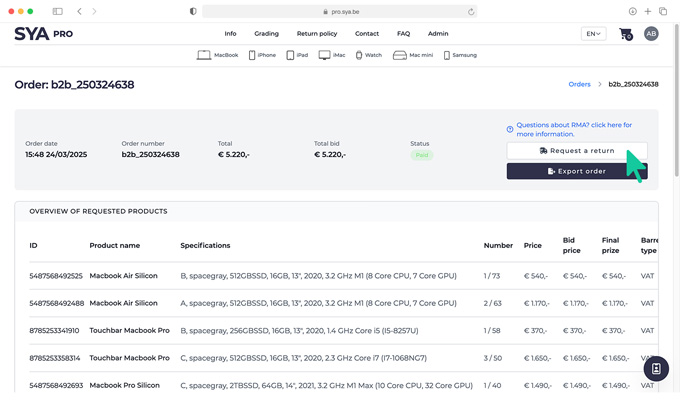Click the page vertical scrollbar

tap(677, 100)
